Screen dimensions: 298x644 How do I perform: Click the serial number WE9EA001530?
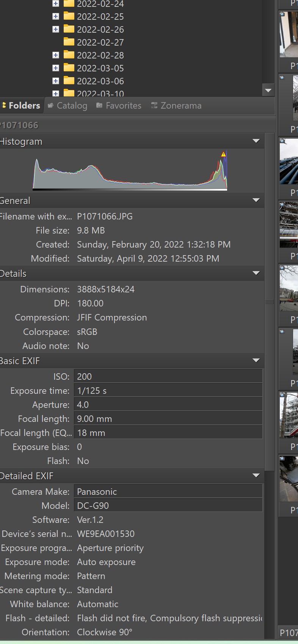click(x=106, y=534)
